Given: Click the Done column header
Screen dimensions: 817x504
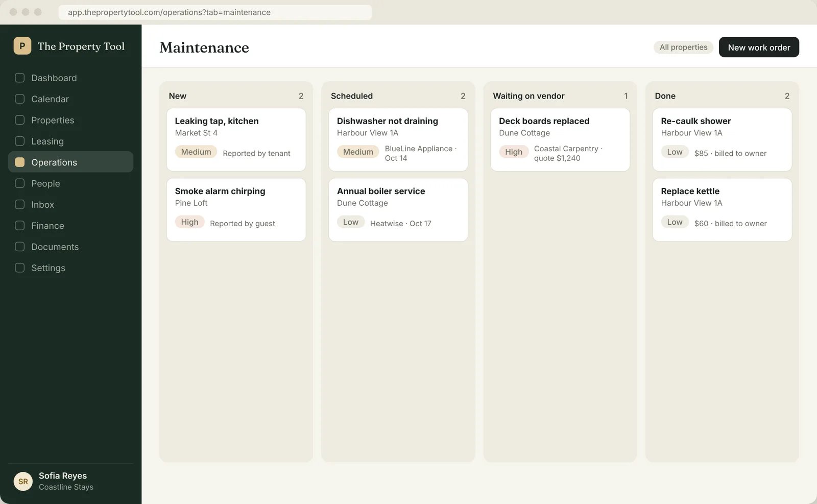Looking at the screenshot, I should tap(665, 96).
